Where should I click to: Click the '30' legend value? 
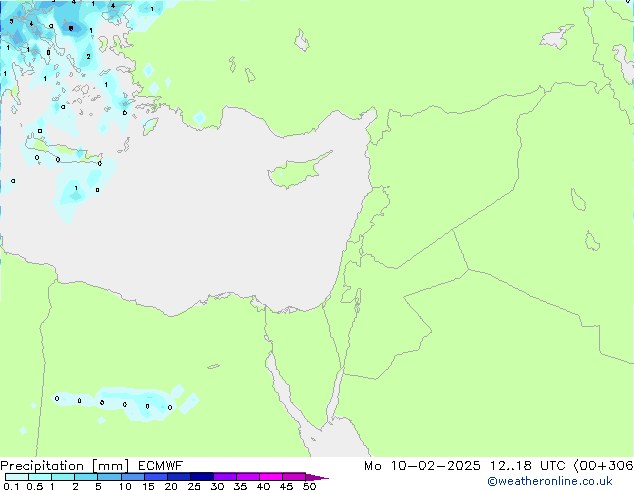pos(217,486)
